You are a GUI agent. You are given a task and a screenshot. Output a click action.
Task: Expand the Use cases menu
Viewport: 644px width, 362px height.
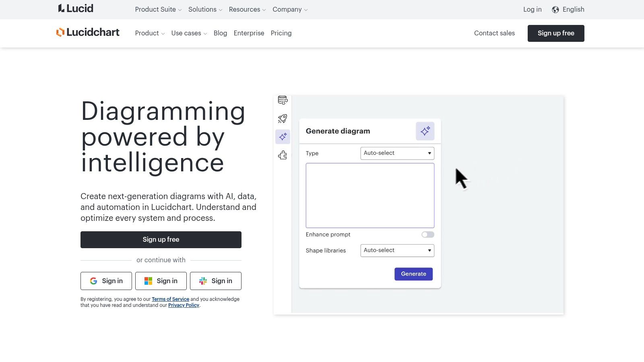189,33
